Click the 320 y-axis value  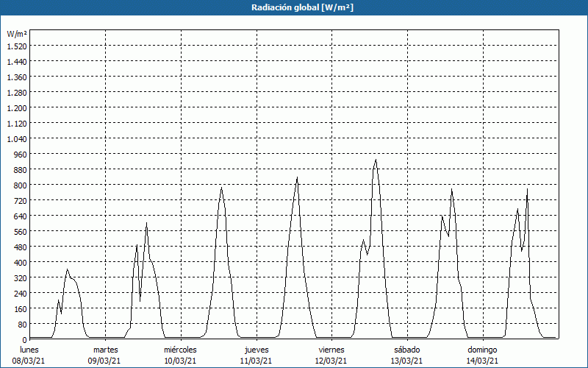(x=21, y=278)
